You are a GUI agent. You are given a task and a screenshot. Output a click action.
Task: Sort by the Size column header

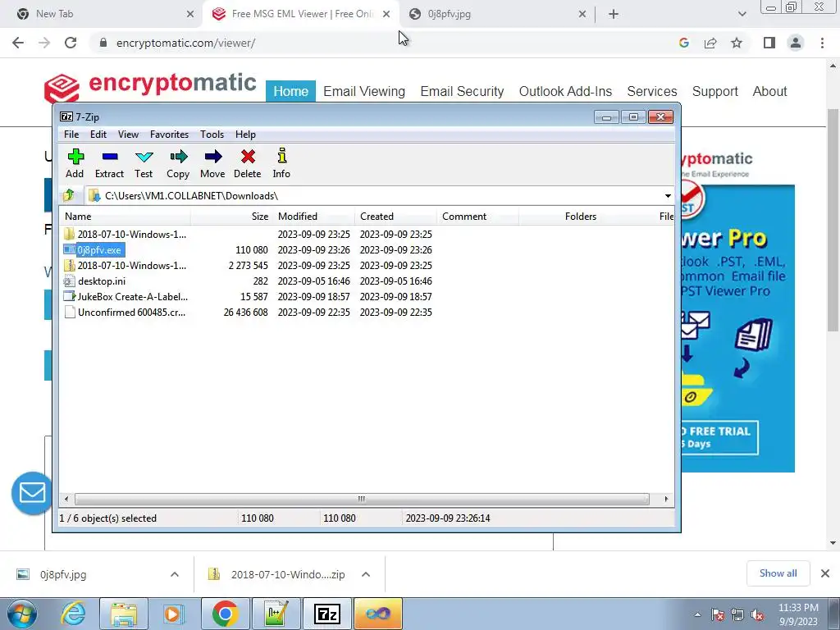pos(232,217)
